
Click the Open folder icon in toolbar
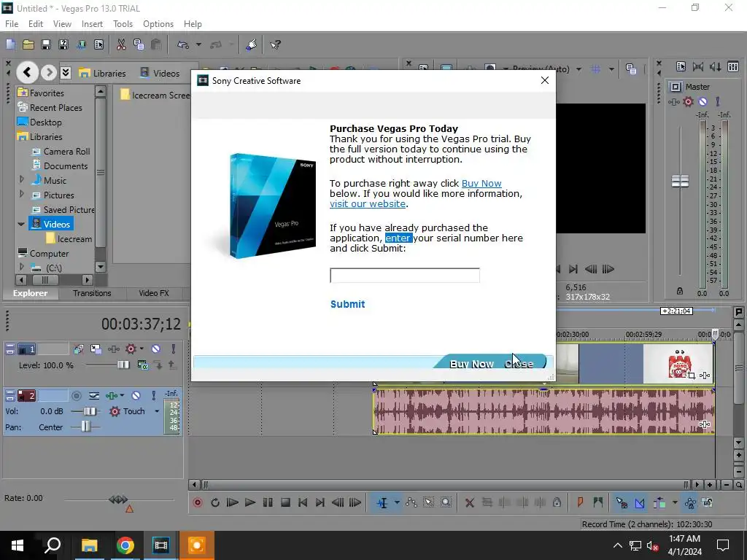pos(28,44)
